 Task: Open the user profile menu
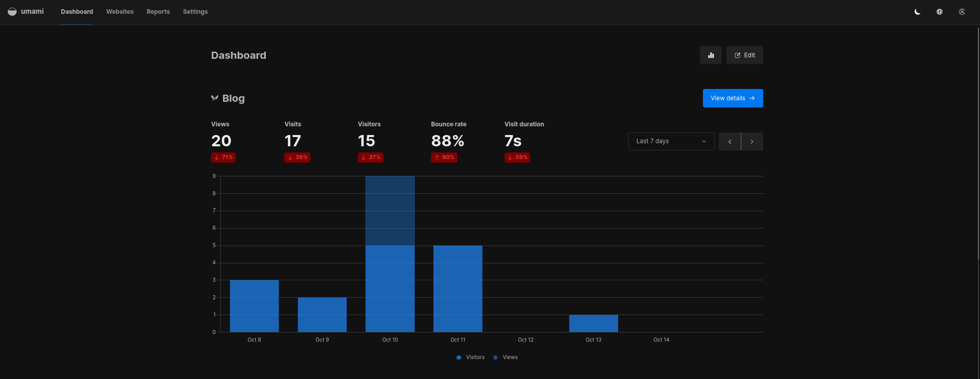click(x=962, y=12)
